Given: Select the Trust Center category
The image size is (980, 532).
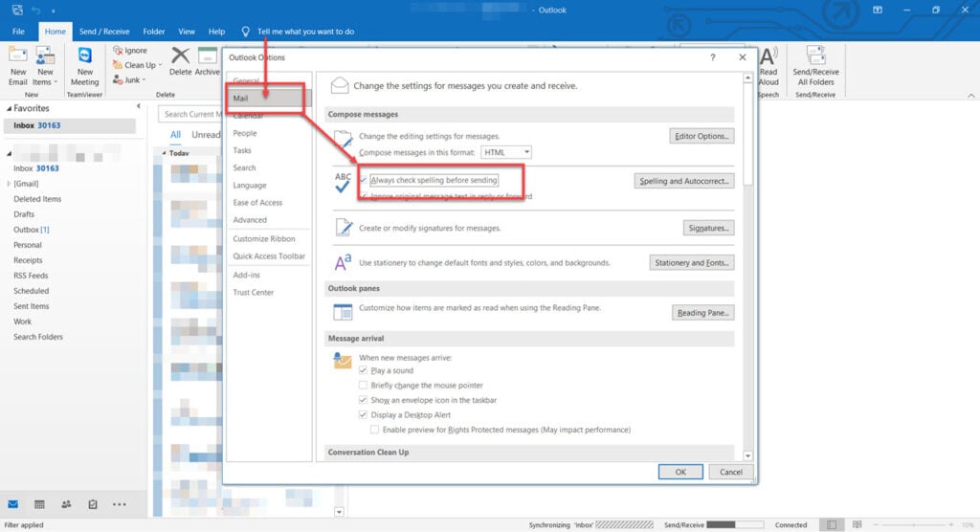Looking at the screenshot, I should tap(268, 293).
